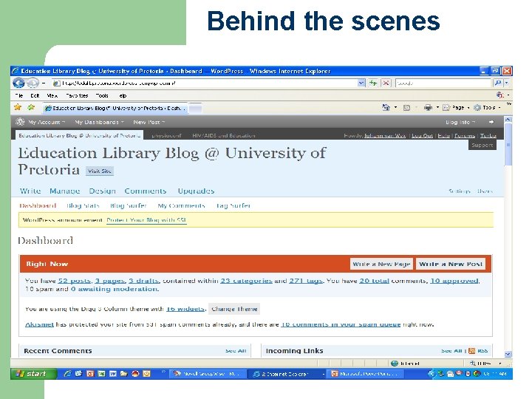Open the Protect Your Blog with SSL link

[146, 220]
